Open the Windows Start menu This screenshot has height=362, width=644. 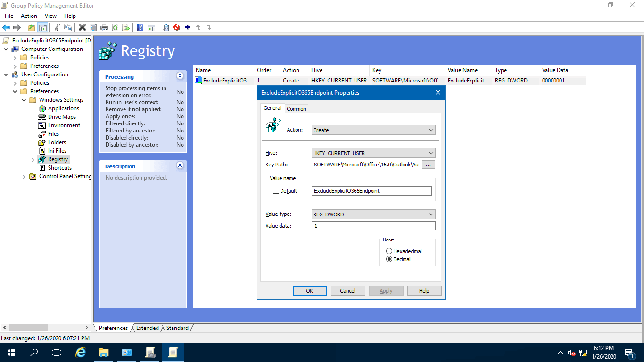(11, 353)
